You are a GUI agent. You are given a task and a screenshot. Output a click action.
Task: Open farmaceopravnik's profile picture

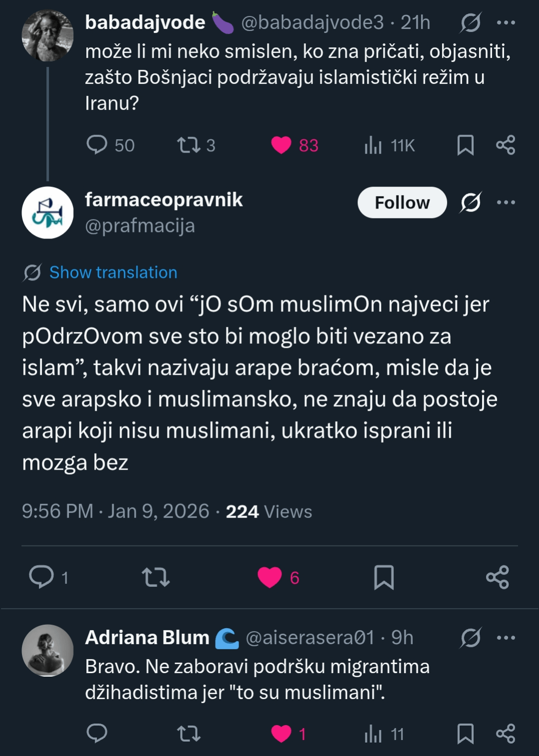click(x=47, y=213)
